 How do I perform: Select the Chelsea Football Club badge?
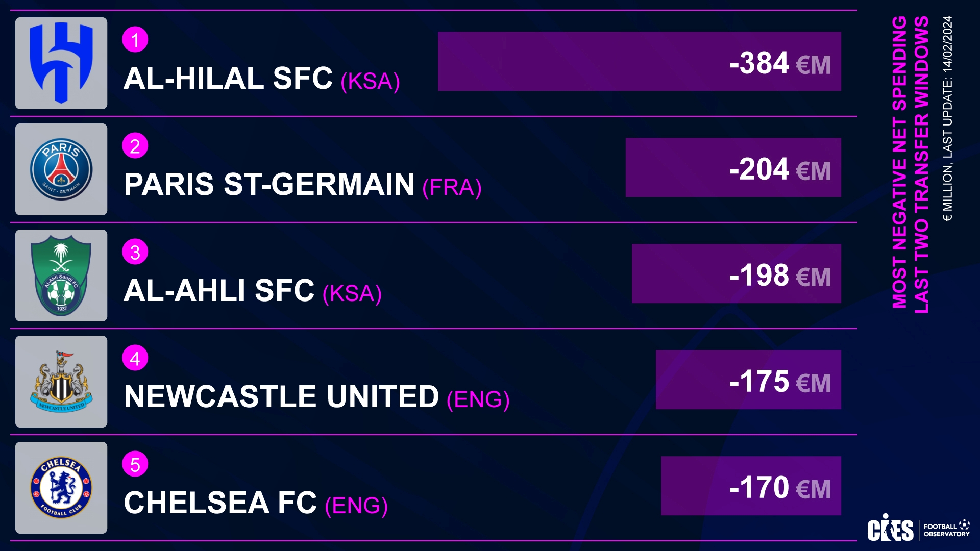coord(61,488)
